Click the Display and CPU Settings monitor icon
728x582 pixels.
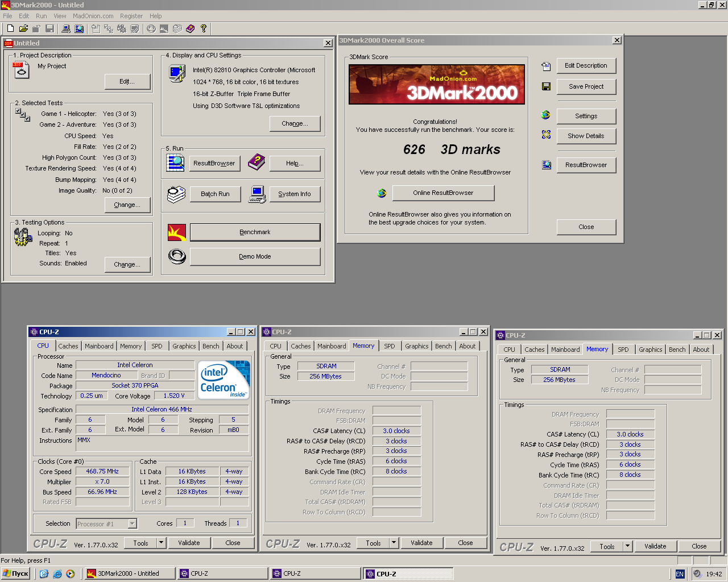click(x=177, y=73)
